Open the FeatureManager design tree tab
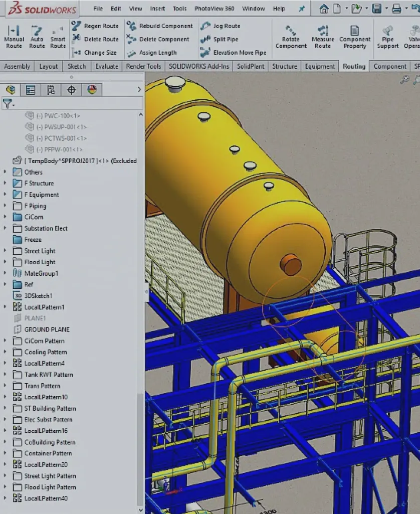Viewport: 420px width, 514px height. [x=11, y=89]
